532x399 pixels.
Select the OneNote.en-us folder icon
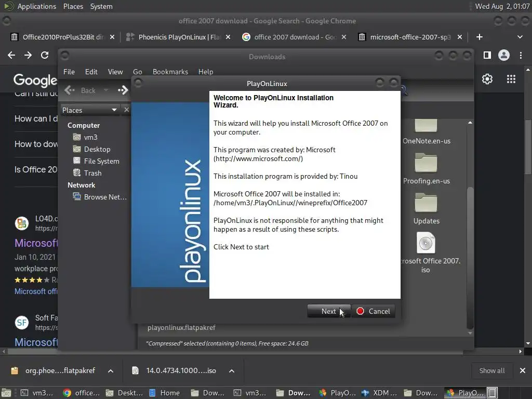[x=426, y=126]
